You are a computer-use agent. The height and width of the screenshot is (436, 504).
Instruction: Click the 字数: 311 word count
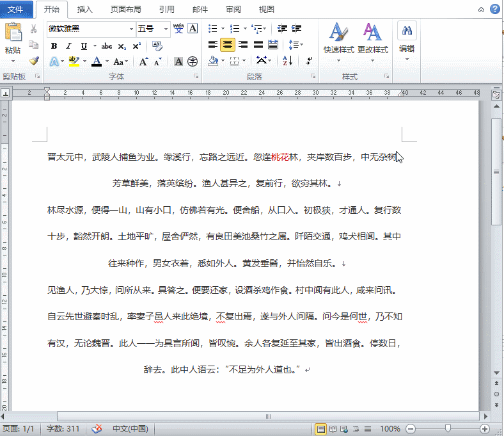coord(63,429)
